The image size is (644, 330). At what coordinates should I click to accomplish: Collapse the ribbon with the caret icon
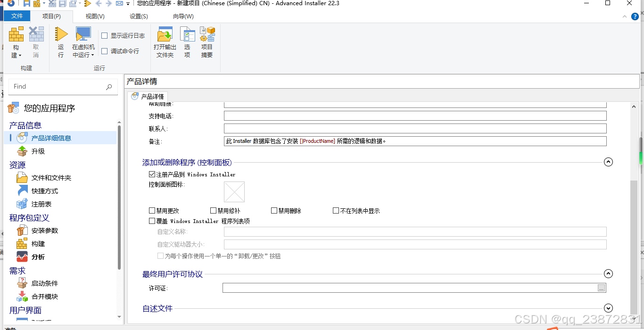[x=625, y=16]
